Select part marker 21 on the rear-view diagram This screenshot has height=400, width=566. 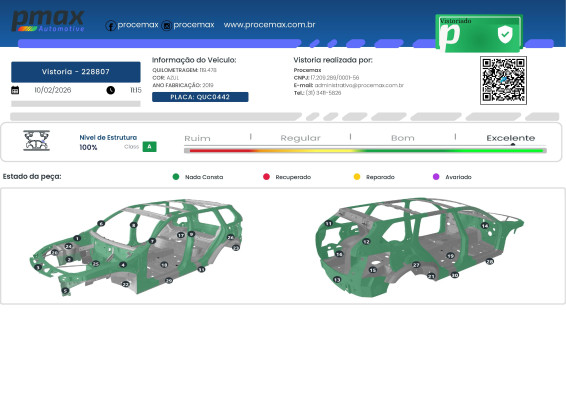tap(431, 276)
